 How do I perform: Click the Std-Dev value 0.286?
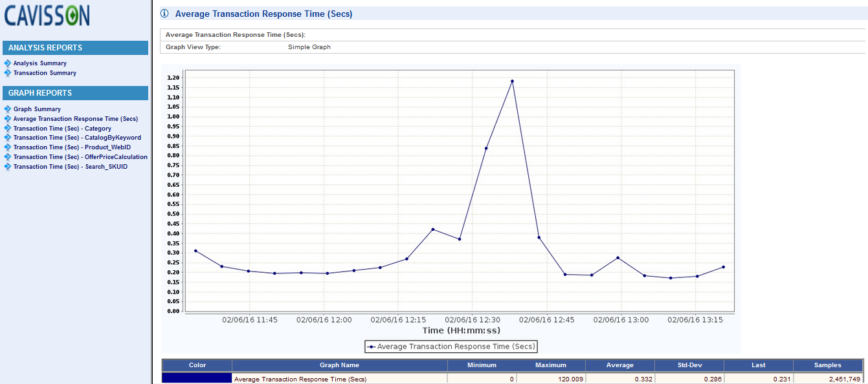[713, 379]
